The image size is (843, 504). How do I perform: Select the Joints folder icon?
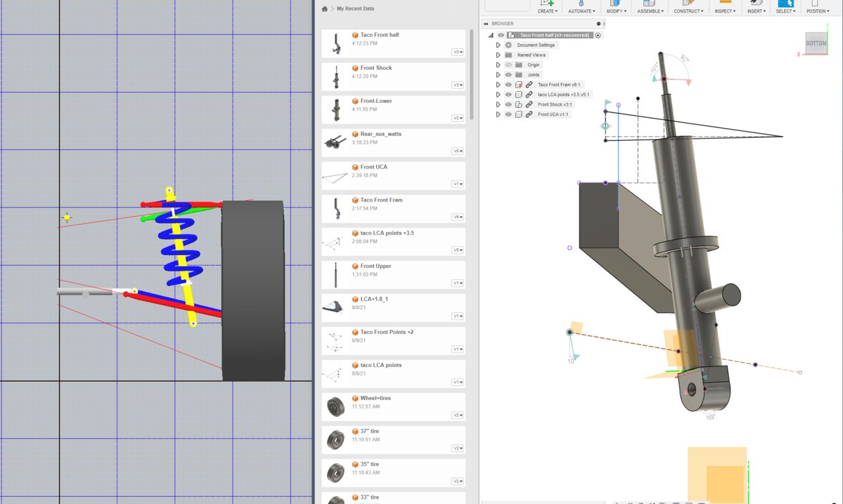click(519, 74)
